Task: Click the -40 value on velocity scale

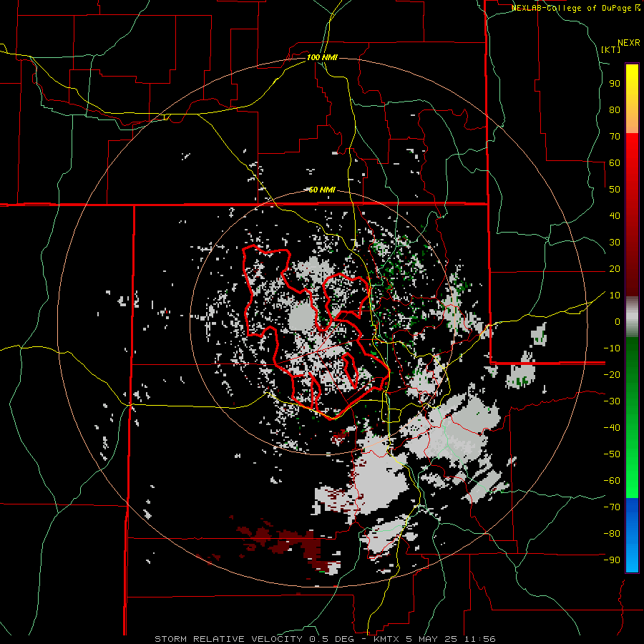Action: [x=612, y=428]
